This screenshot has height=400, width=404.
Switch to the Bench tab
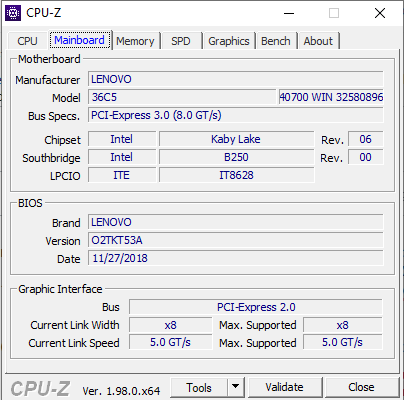pyautogui.click(x=276, y=41)
